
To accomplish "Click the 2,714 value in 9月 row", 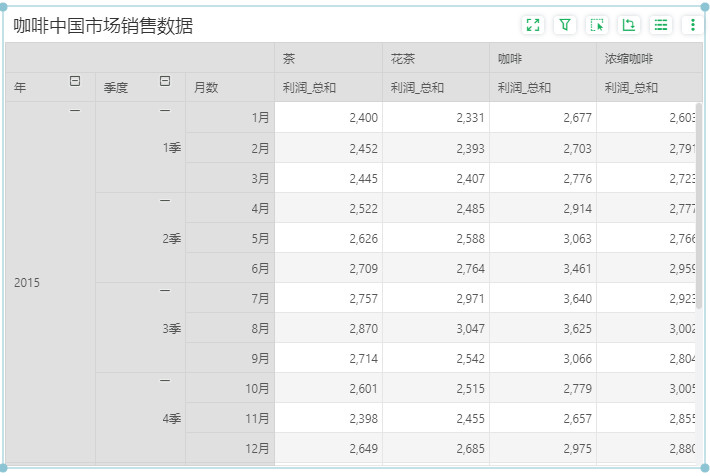I will [x=364, y=359].
